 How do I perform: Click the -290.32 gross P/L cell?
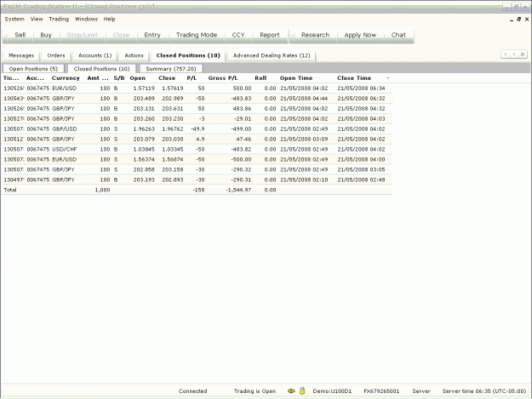click(241, 169)
